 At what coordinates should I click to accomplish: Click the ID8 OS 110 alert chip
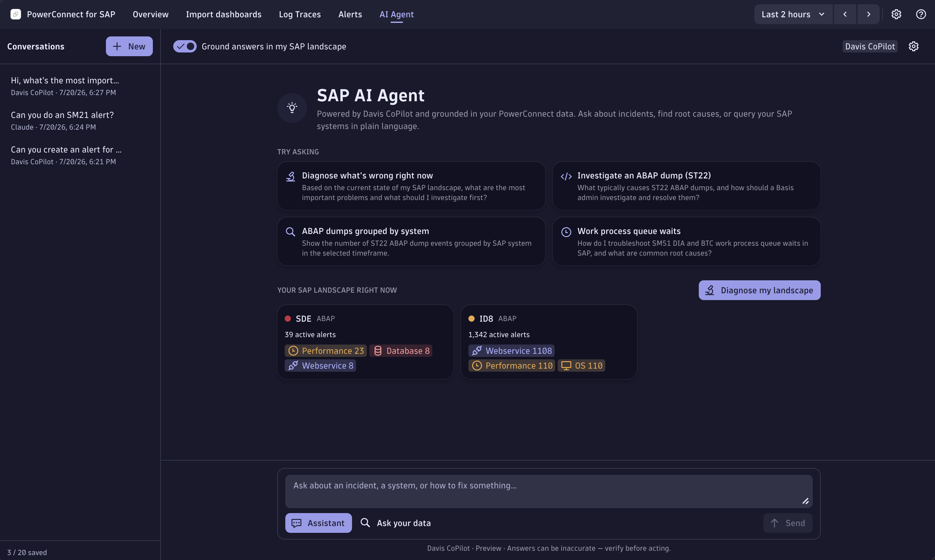tap(582, 366)
